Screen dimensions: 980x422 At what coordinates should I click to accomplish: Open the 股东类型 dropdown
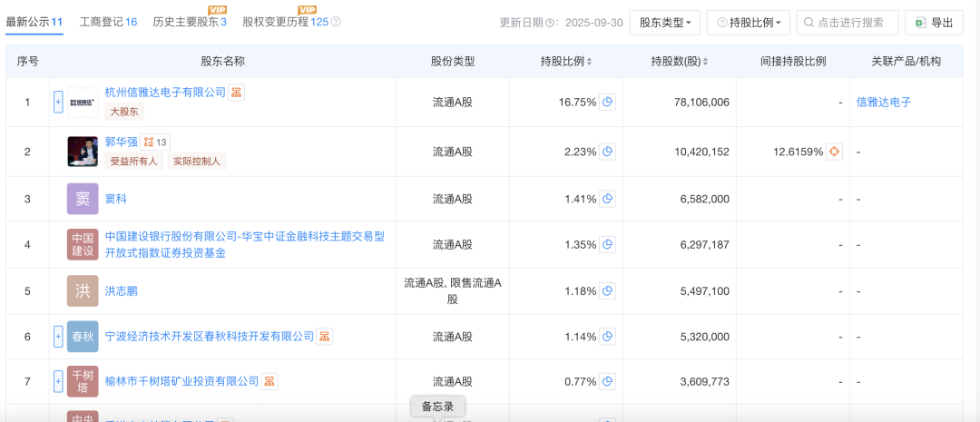pos(665,23)
